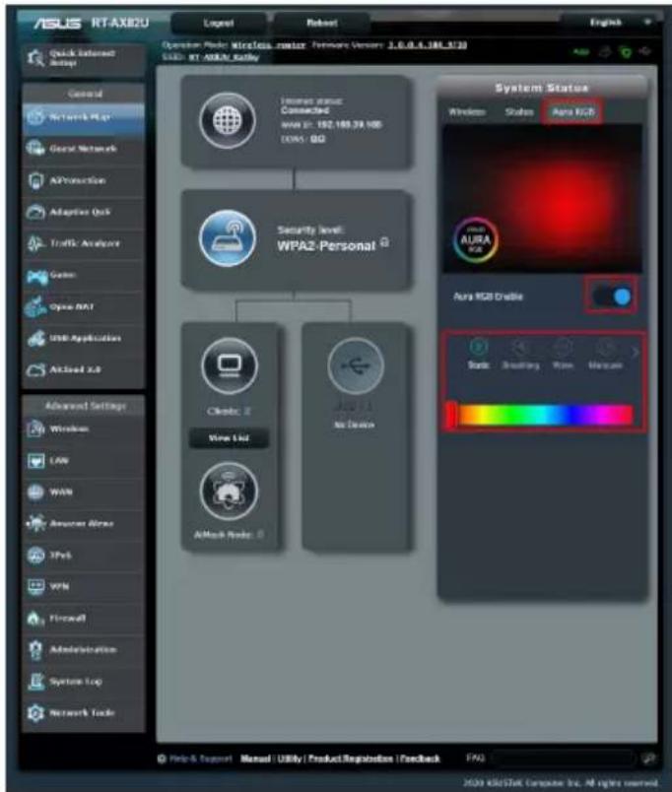Image resolution: width=672 pixels, height=792 pixels.
Task: Click the SSID name link
Action: click(224, 57)
